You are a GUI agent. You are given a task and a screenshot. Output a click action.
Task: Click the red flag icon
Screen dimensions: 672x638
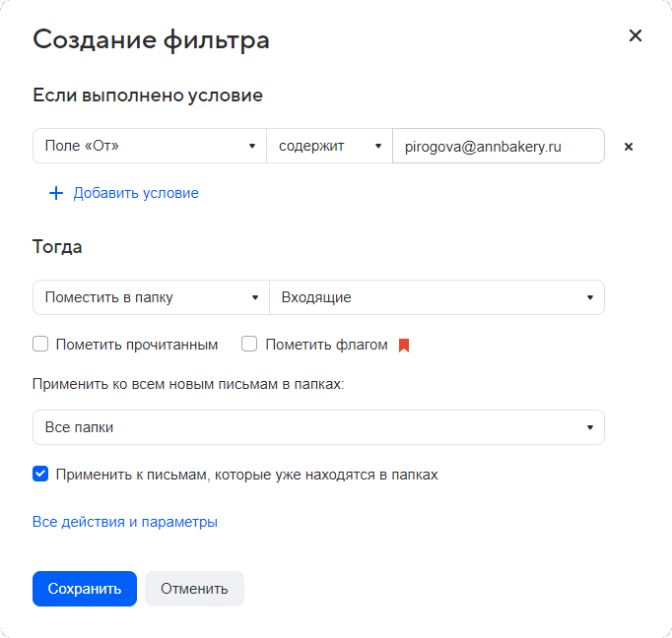403,345
